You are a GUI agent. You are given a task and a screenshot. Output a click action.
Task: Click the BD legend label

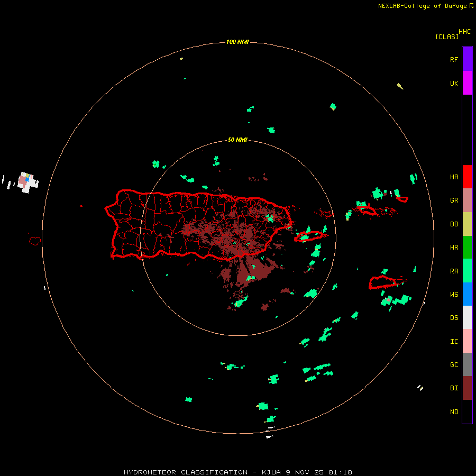click(454, 224)
